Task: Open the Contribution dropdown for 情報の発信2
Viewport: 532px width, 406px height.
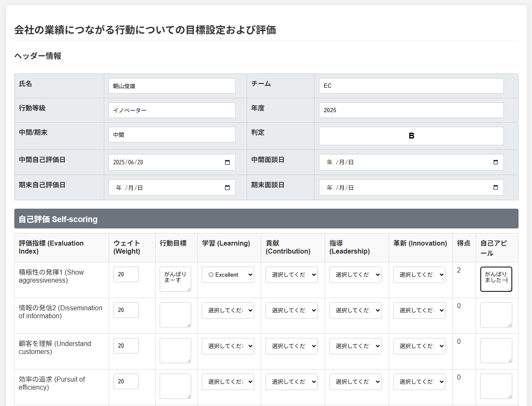Action: point(292,310)
